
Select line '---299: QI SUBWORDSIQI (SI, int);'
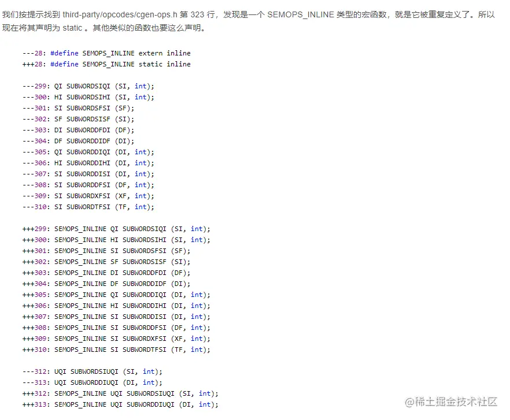pos(88,86)
